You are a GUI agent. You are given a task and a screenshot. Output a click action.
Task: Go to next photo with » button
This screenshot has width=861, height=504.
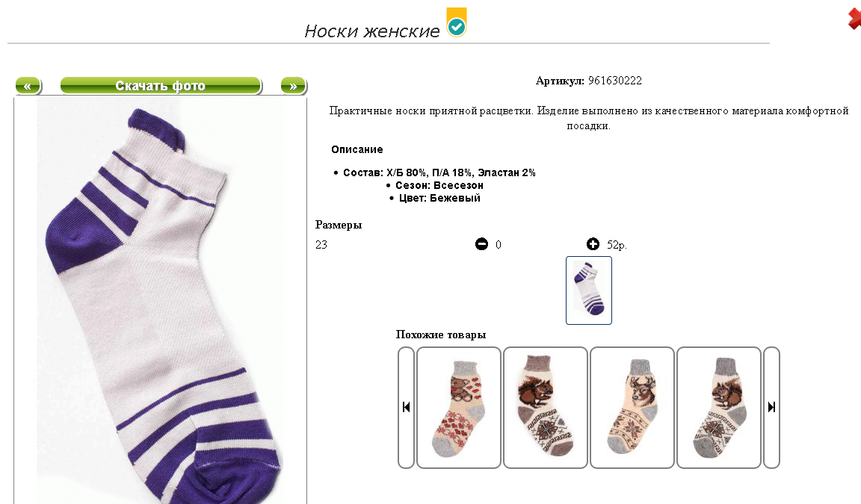[x=294, y=86]
